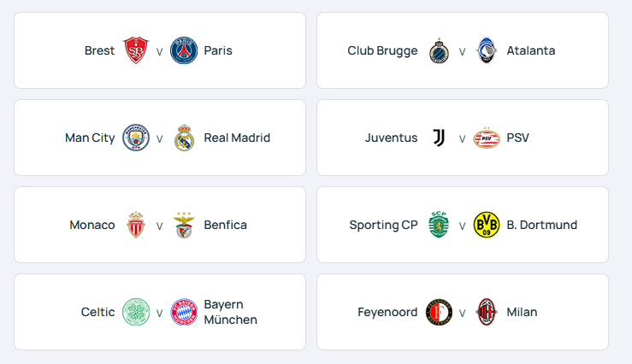Click the Bayern München team name
This screenshot has width=632, height=364.
(x=231, y=312)
